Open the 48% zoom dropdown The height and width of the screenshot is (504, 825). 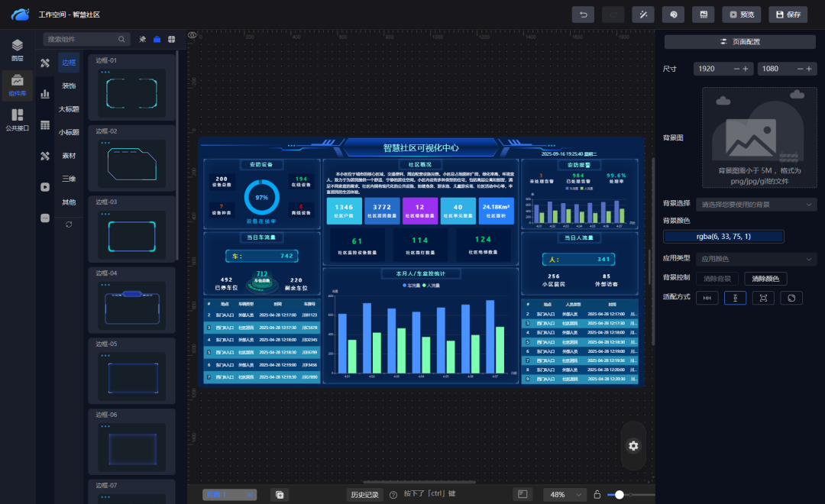(565, 495)
